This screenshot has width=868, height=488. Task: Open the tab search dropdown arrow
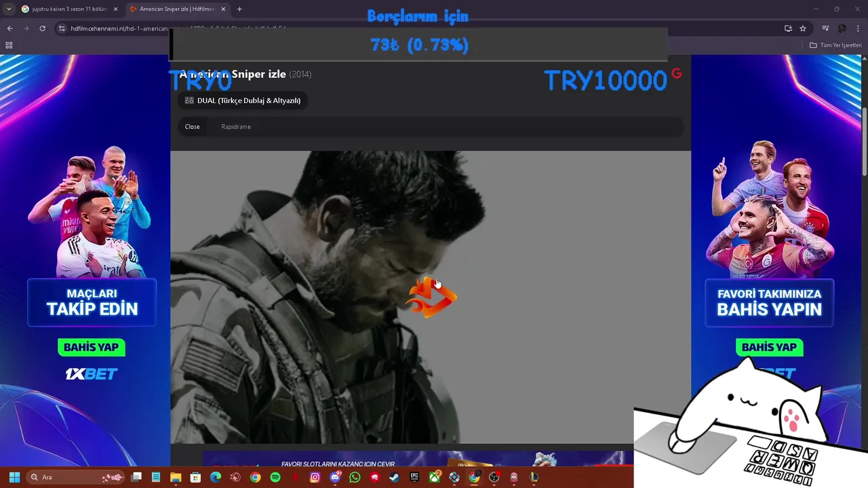(9, 9)
